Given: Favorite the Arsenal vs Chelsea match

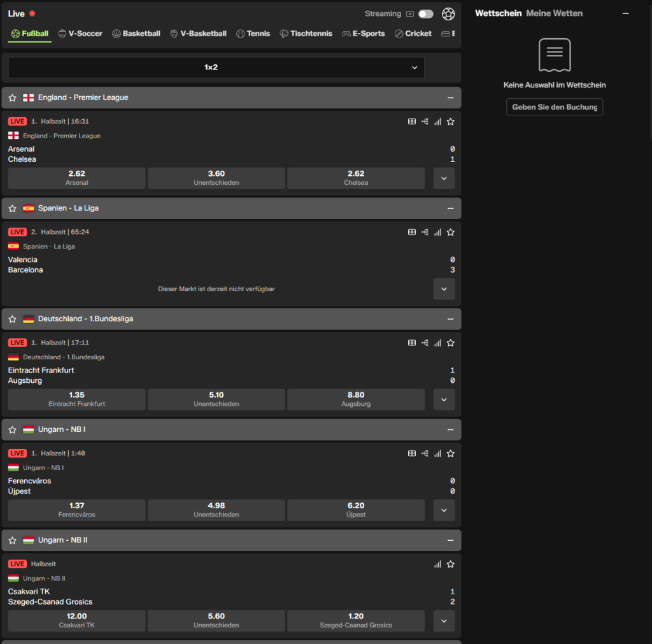Looking at the screenshot, I should pyautogui.click(x=450, y=122).
